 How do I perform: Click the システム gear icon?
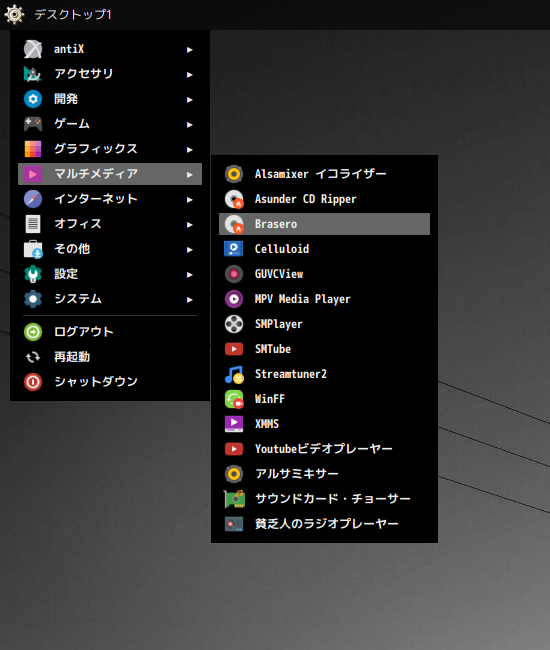[33, 299]
